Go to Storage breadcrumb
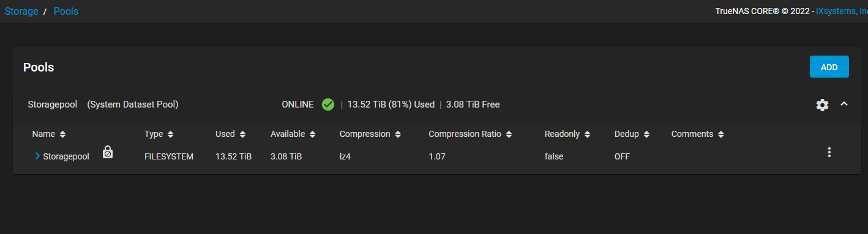Screen dimensions: 868x234 pos(21,11)
